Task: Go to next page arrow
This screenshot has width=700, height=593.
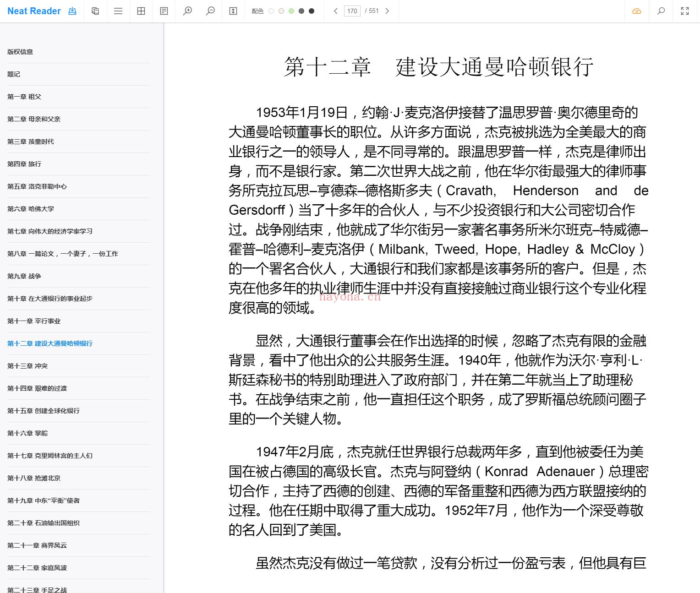Action: click(x=387, y=11)
